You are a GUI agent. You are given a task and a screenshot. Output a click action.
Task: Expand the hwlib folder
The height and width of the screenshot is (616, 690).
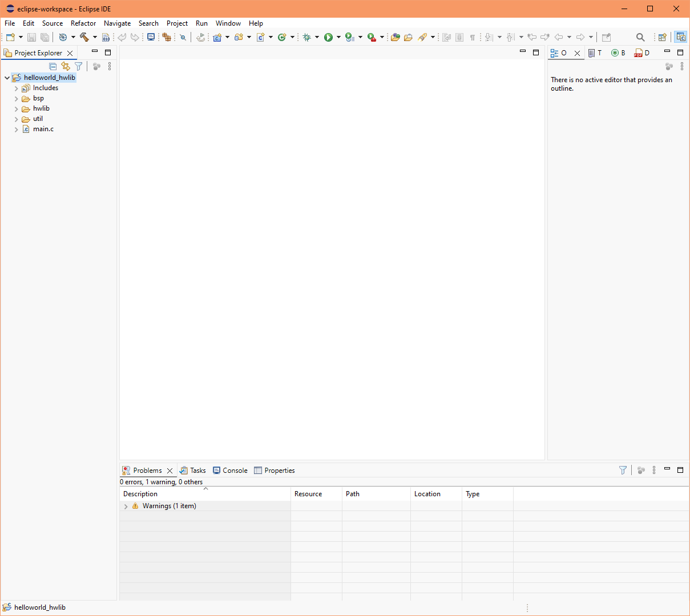coord(16,109)
